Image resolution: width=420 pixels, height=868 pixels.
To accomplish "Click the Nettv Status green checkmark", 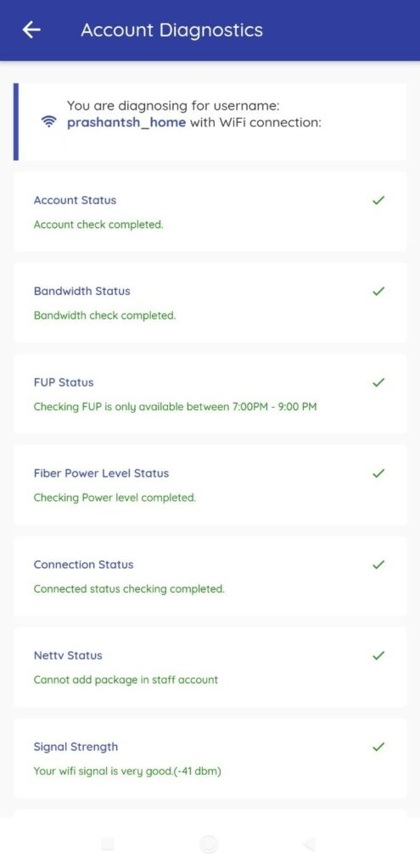I will click(x=378, y=655).
